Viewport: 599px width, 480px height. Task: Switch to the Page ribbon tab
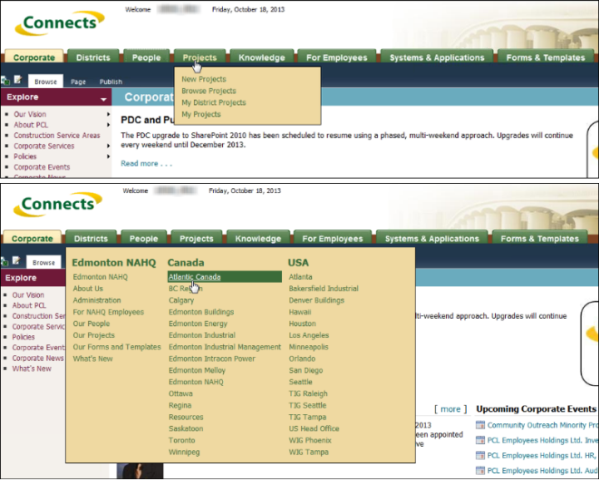tap(78, 81)
